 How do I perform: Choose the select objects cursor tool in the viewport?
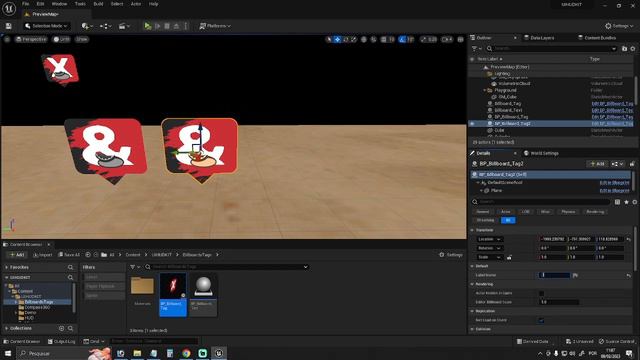point(329,39)
